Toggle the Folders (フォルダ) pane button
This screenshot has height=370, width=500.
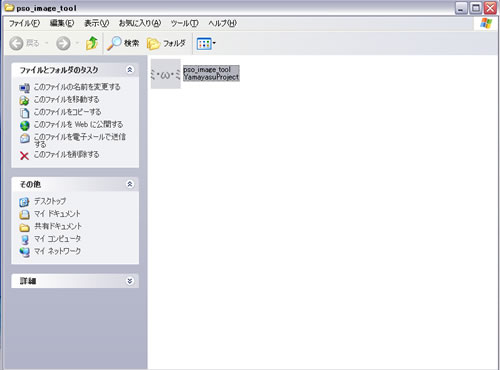click(166, 43)
